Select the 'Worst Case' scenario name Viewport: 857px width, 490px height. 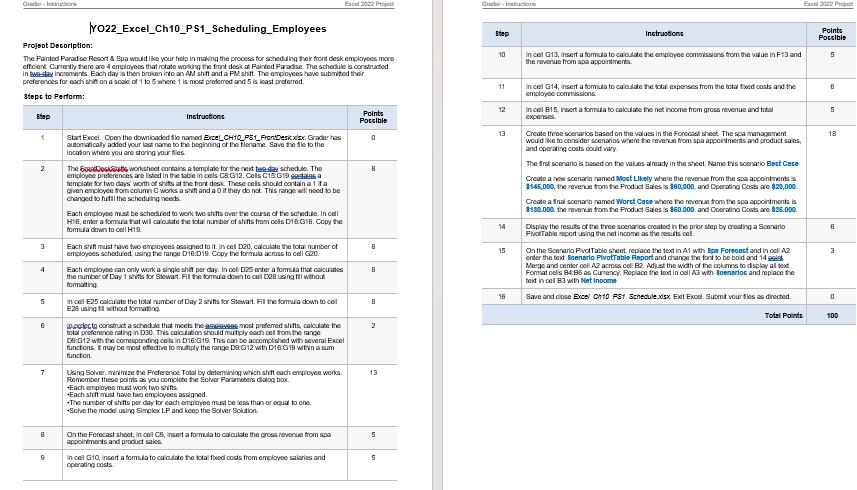coord(634,202)
